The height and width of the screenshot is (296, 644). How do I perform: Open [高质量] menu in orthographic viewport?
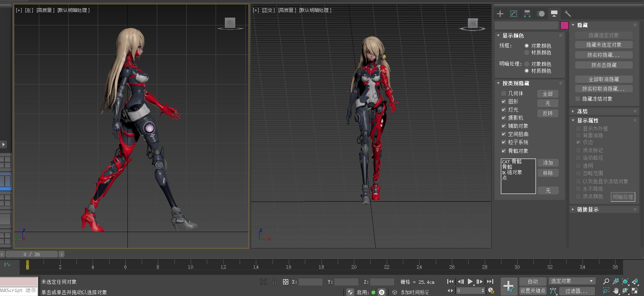tap(287, 10)
